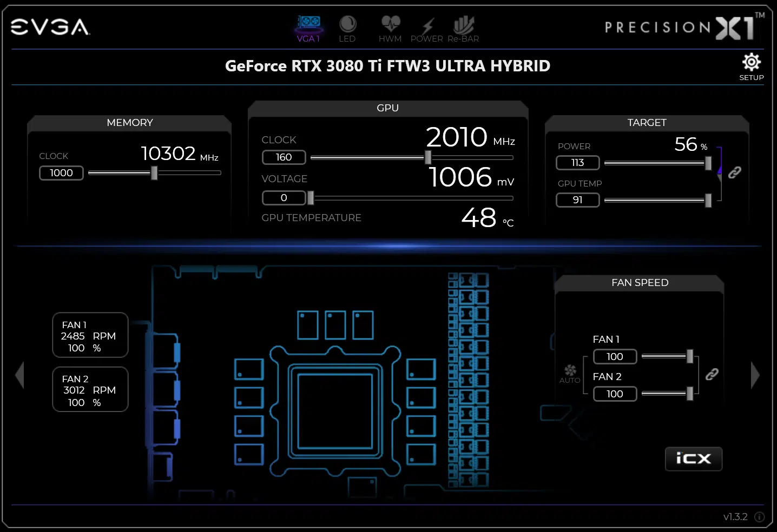The image size is (777, 532).
Task: Click the power target field 113
Action: [578, 163]
